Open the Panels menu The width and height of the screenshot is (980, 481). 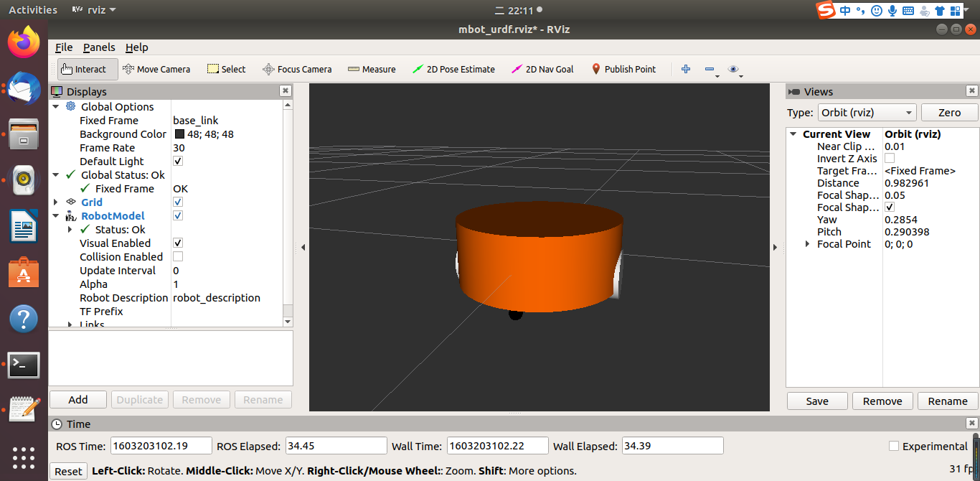click(x=99, y=47)
